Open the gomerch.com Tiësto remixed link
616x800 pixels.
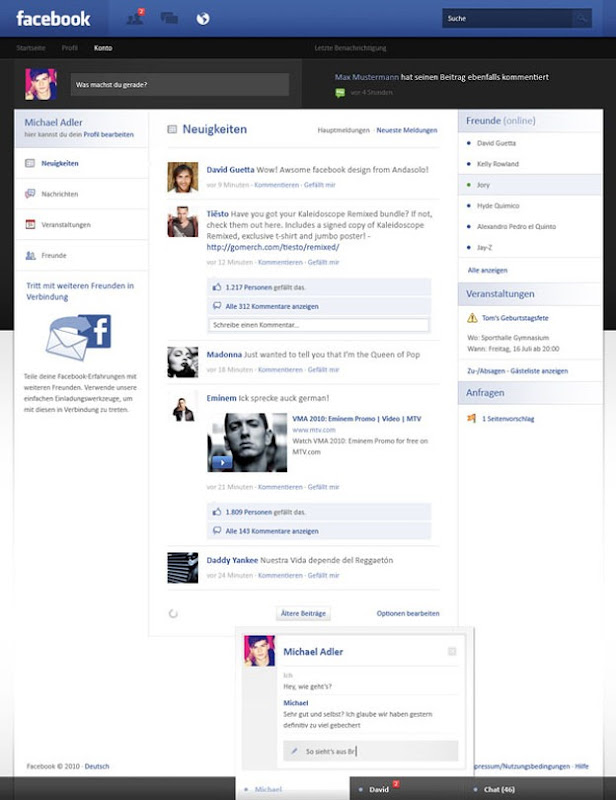[273, 247]
